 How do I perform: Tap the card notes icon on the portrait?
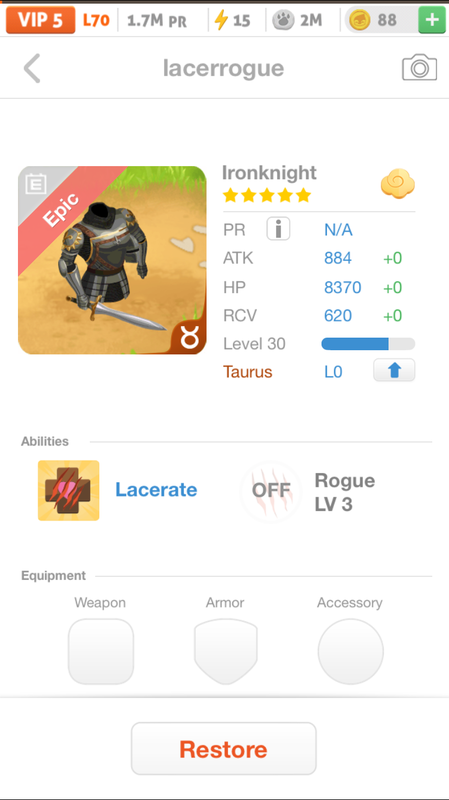[36, 184]
